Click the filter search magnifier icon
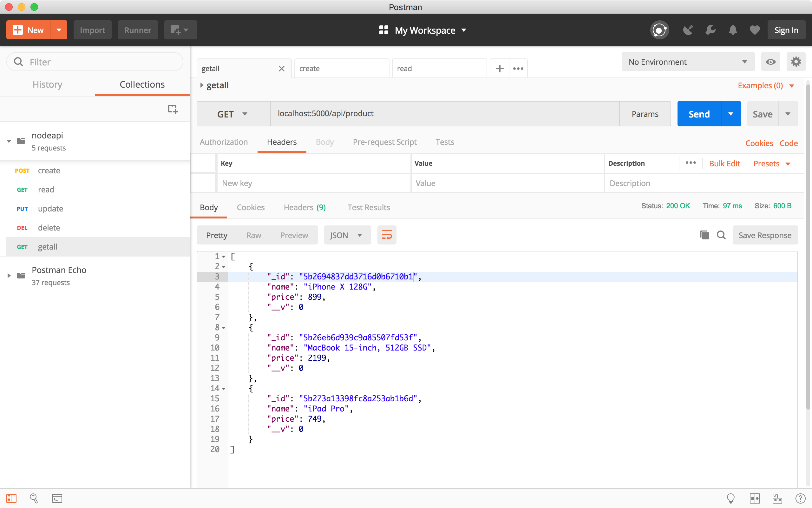This screenshot has width=812, height=508. pos(18,62)
